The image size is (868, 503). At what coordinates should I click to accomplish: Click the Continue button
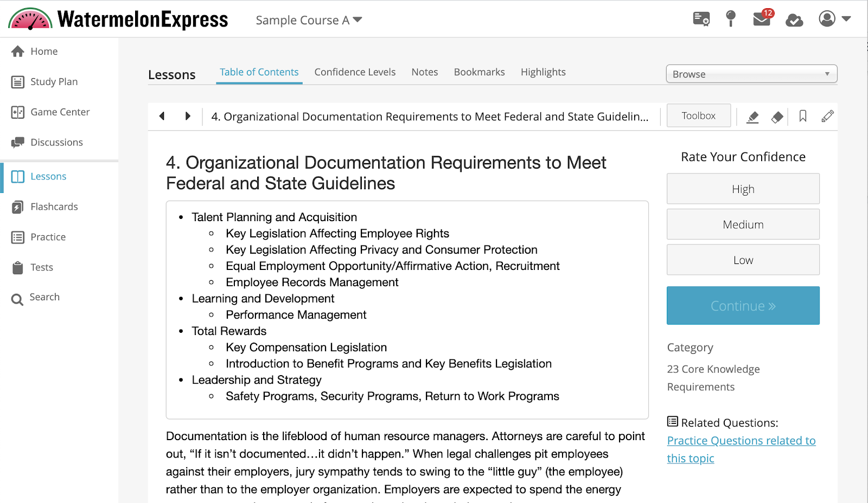tap(743, 306)
